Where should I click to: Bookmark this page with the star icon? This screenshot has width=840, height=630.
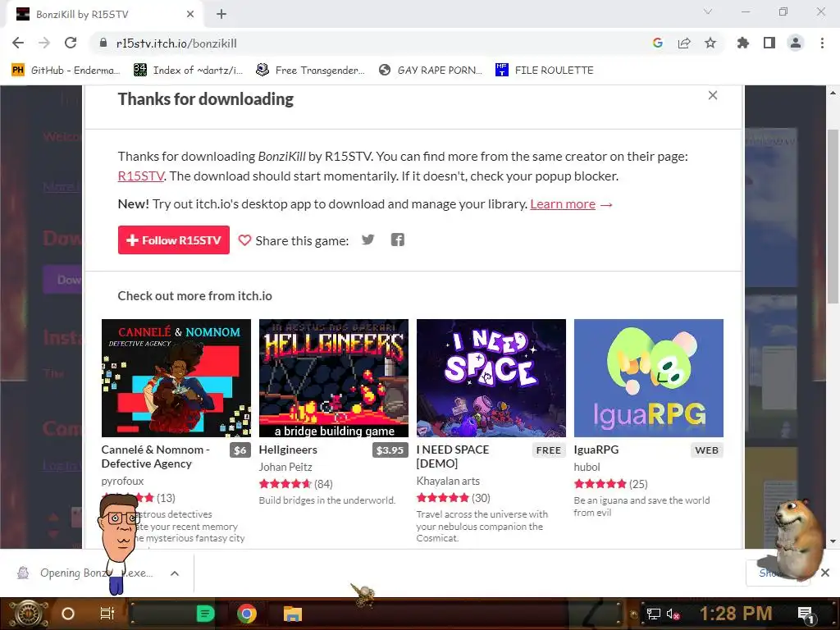[x=710, y=43]
